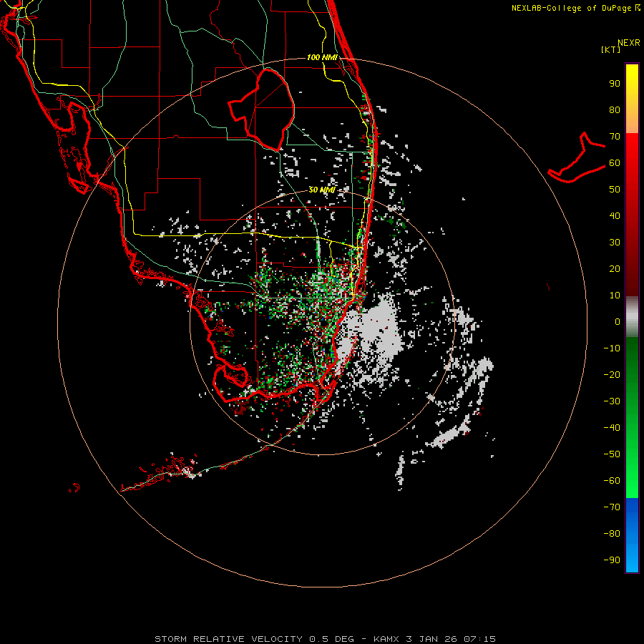Select the positive 10 scale label
The height and width of the screenshot is (644, 644).
point(615,296)
